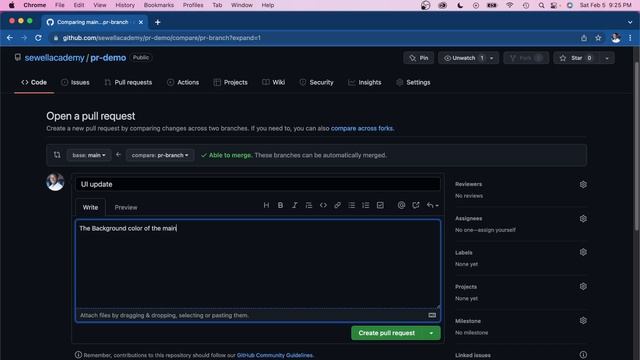Open a new browser tab
The width and height of the screenshot is (640, 360).
point(158,22)
